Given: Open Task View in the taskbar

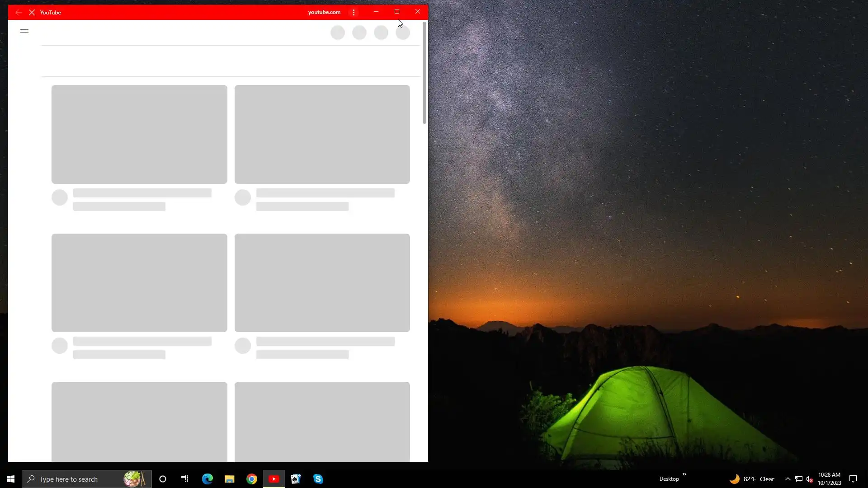Looking at the screenshot, I should (184, 479).
